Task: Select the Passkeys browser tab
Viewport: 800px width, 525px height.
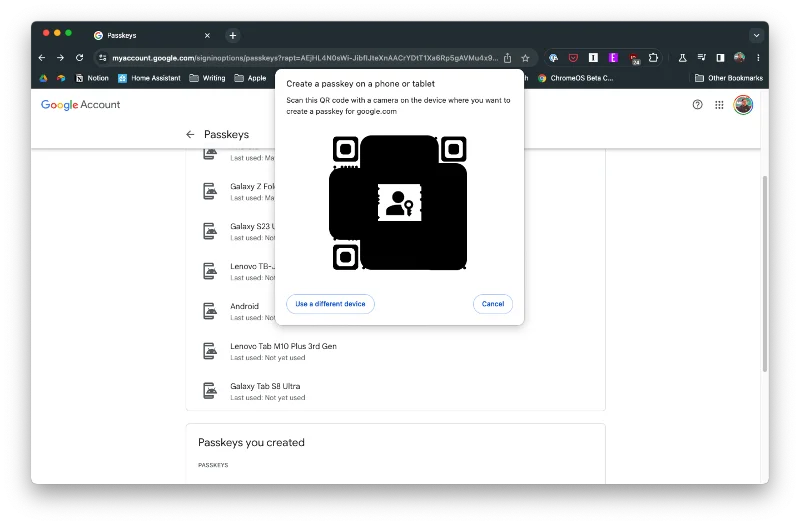Action: [151, 35]
